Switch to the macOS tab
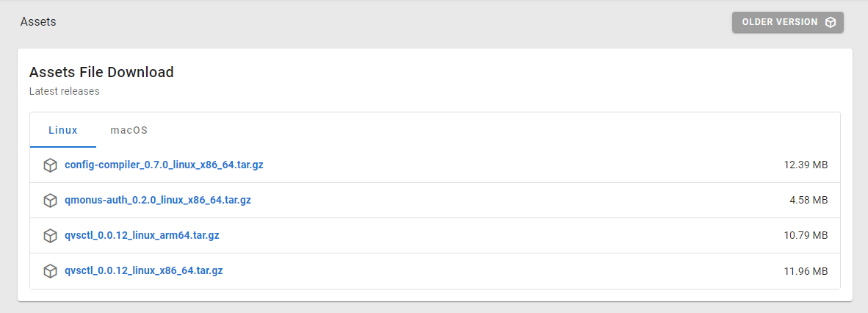Viewport: 868px width, 313px height. coord(129,130)
